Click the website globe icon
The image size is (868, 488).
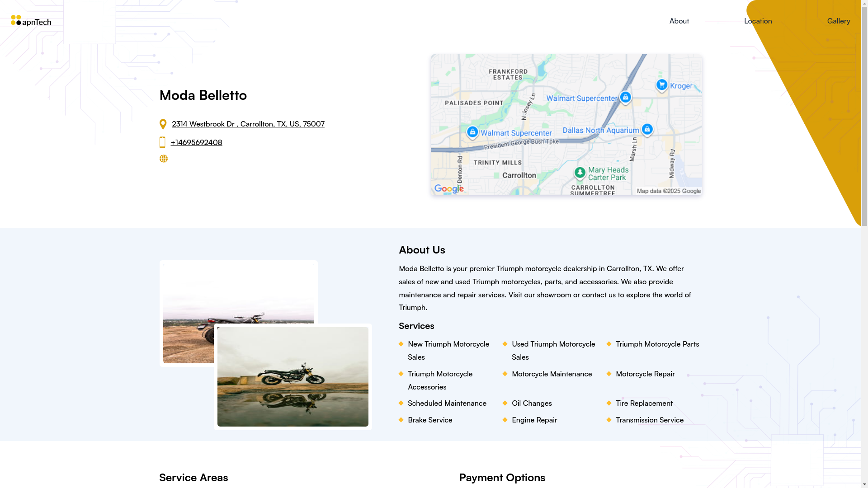(x=164, y=159)
